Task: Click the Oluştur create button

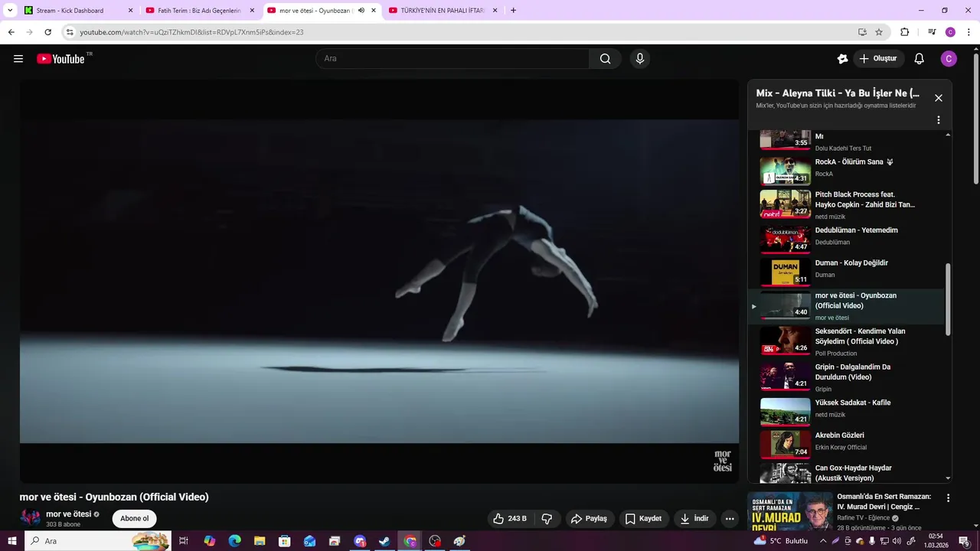Action: tap(878, 59)
